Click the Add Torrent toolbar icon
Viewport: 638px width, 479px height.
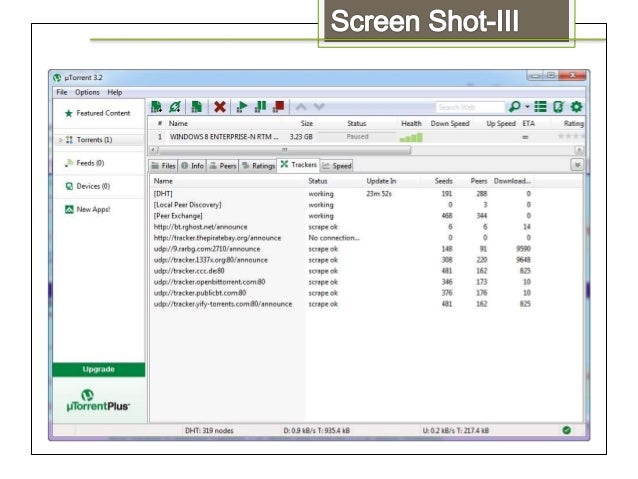tap(157, 107)
